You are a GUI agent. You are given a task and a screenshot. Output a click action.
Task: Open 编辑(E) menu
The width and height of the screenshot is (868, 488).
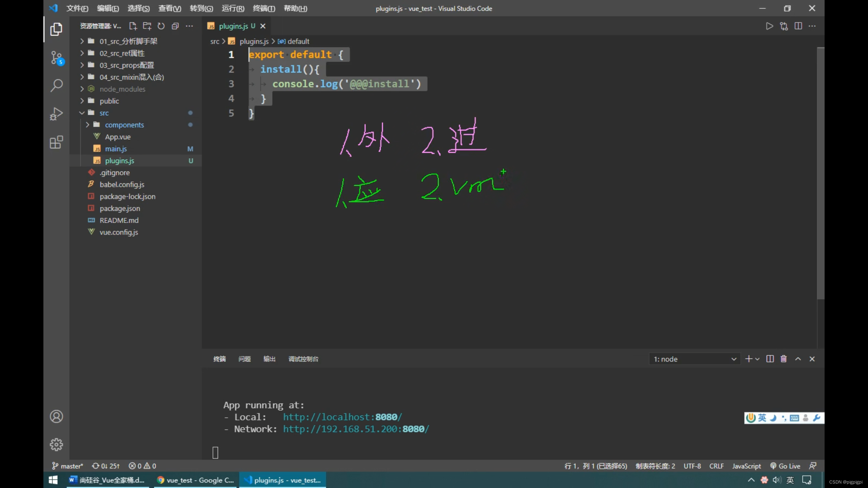tap(108, 8)
